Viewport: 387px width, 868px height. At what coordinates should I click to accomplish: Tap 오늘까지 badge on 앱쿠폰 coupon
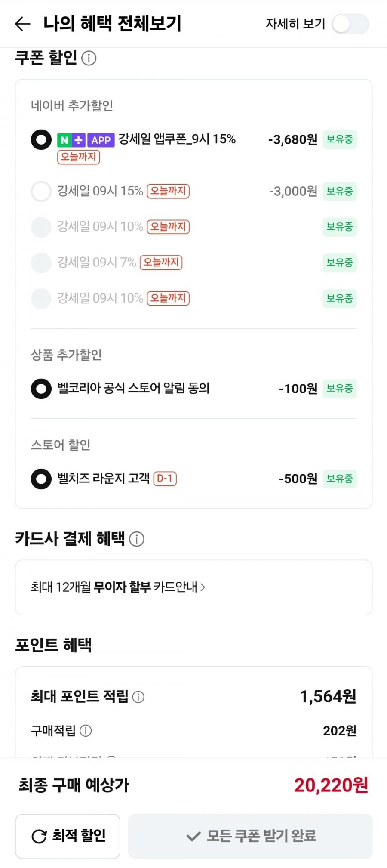79,157
